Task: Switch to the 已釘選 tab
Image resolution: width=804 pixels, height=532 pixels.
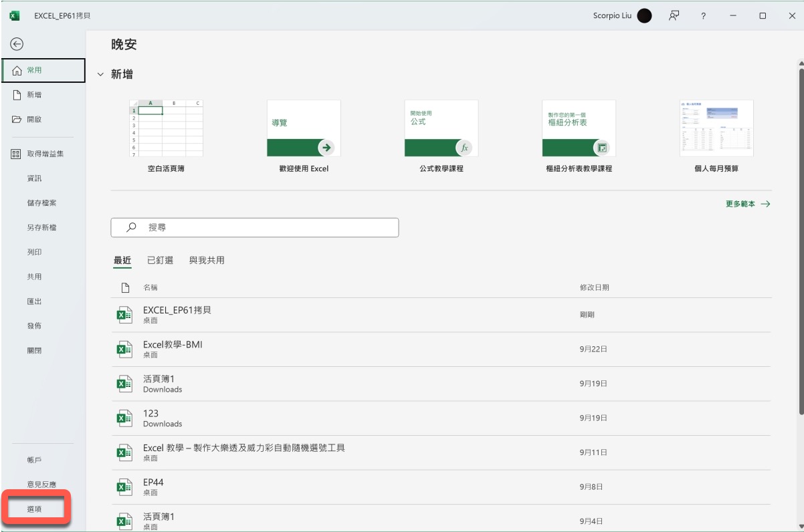Action: [x=160, y=261]
